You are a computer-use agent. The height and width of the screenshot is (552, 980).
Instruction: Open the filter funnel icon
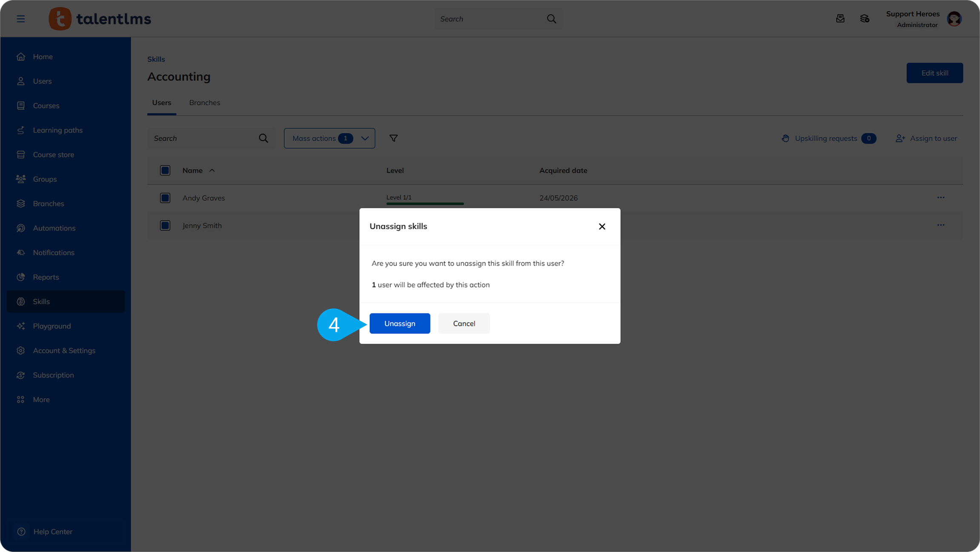[x=393, y=138]
